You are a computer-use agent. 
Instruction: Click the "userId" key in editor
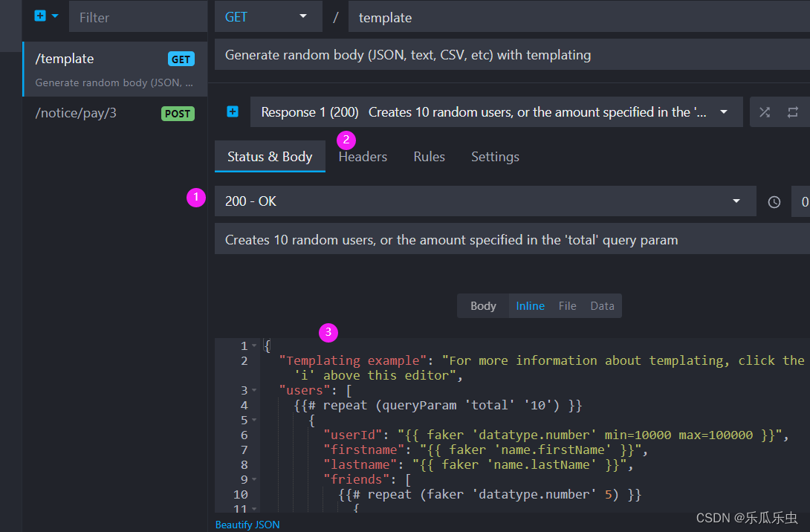(353, 435)
